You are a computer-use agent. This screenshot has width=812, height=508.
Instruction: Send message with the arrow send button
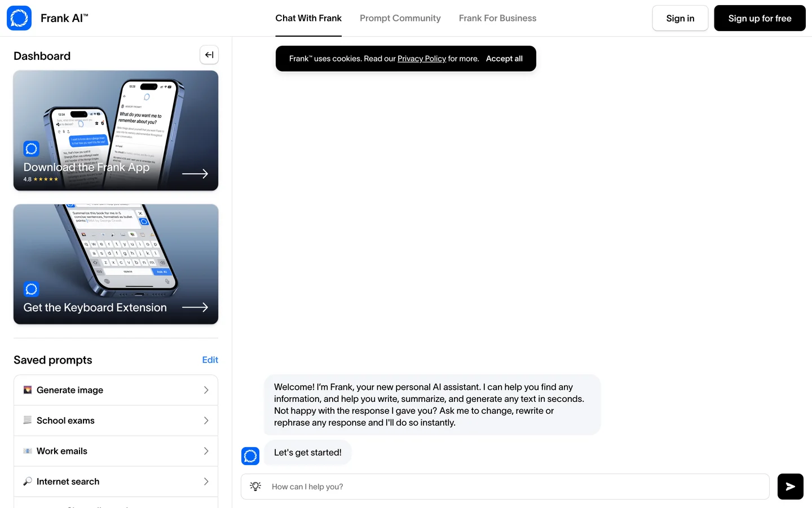click(x=790, y=487)
